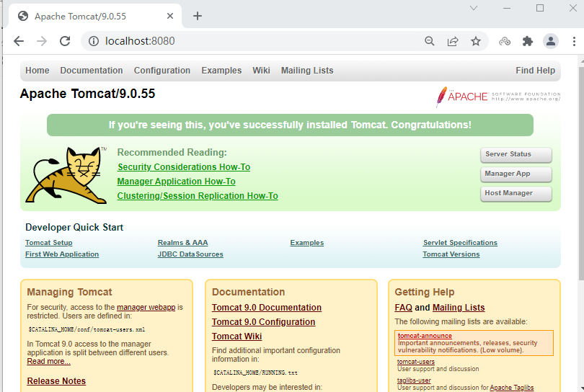Close the Apache Tomcat/9.0.55 tab

[170, 16]
